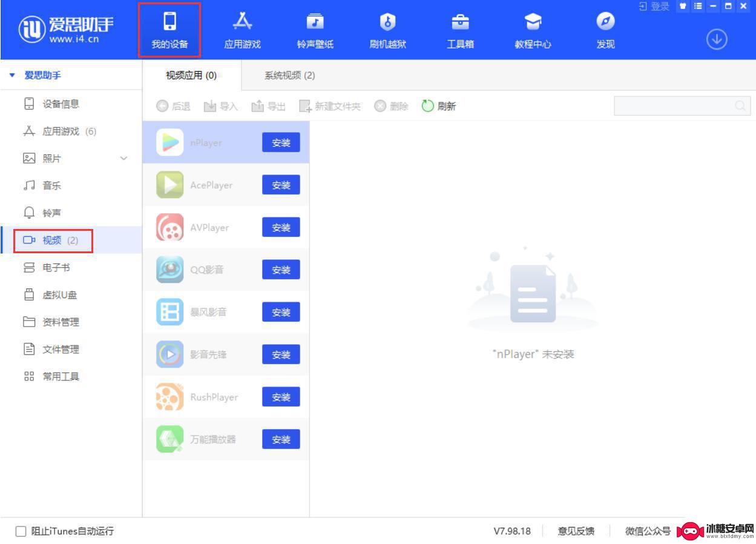The height and width of the screenshot is (544, 756).
Task: Switch to 视频应用 (0) tab
Action: 191,76
